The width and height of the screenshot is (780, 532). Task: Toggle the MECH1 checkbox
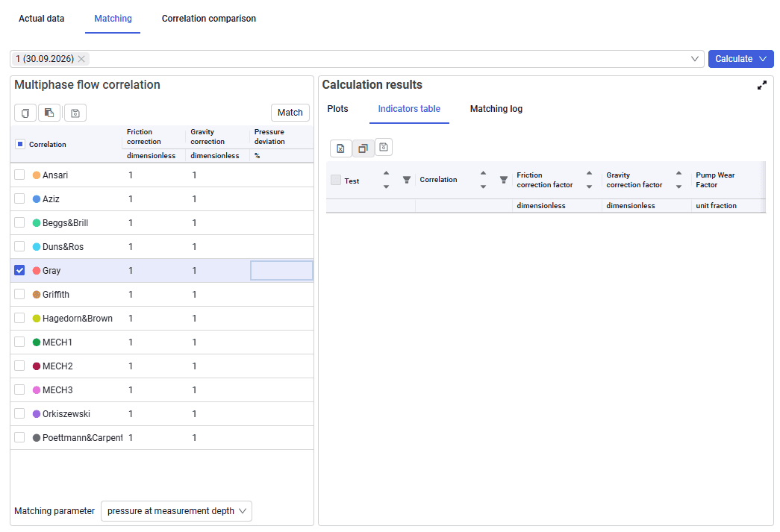(19, 342)
